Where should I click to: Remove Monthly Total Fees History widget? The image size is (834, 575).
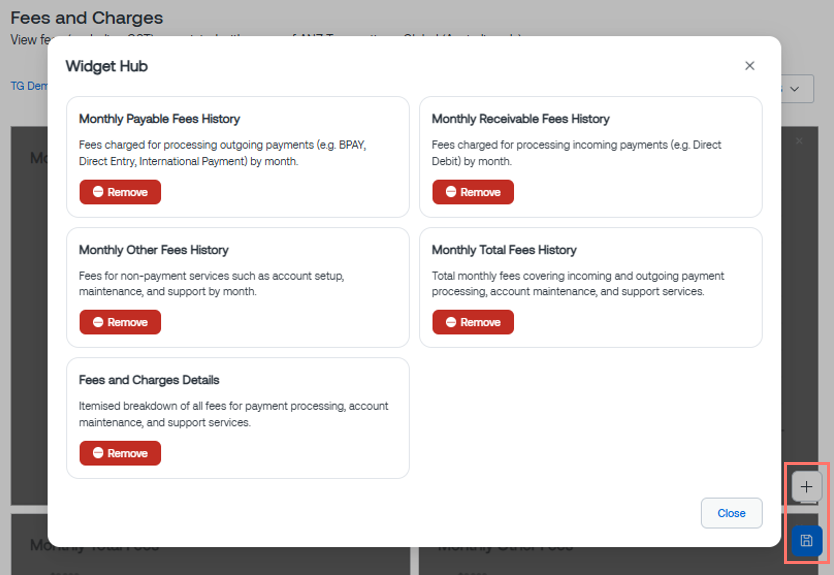point(473,322)
